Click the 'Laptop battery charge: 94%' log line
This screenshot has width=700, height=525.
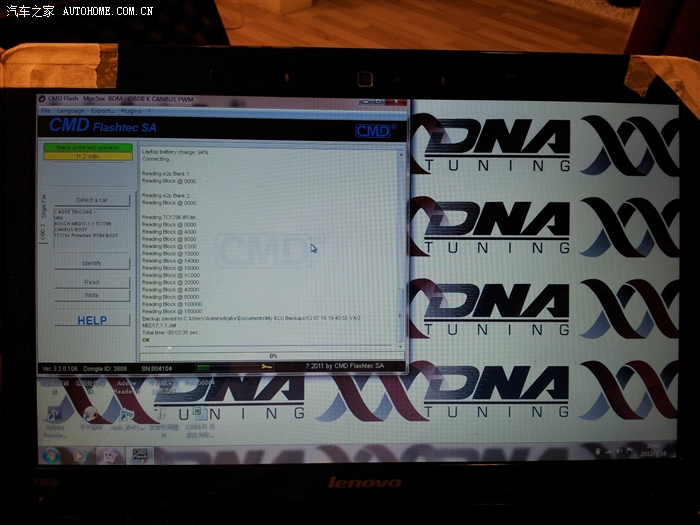(x=175, y=152)
